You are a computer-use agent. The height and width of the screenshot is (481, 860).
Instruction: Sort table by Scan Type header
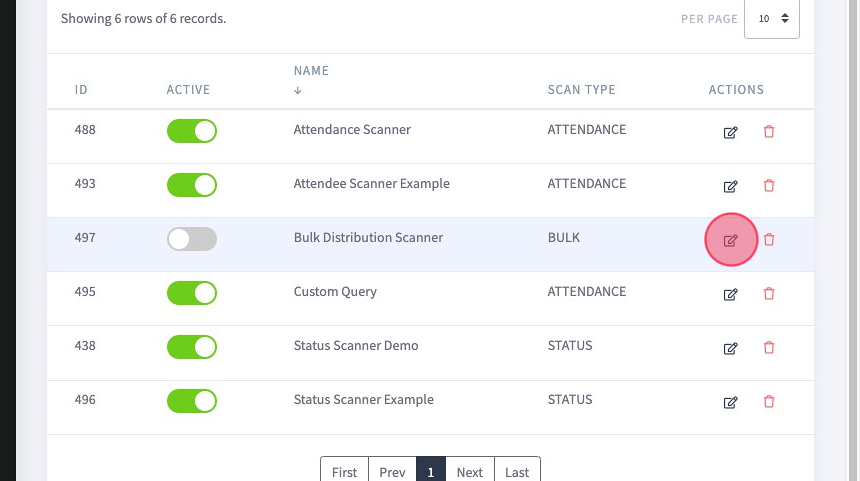click(x=581, y=89)
